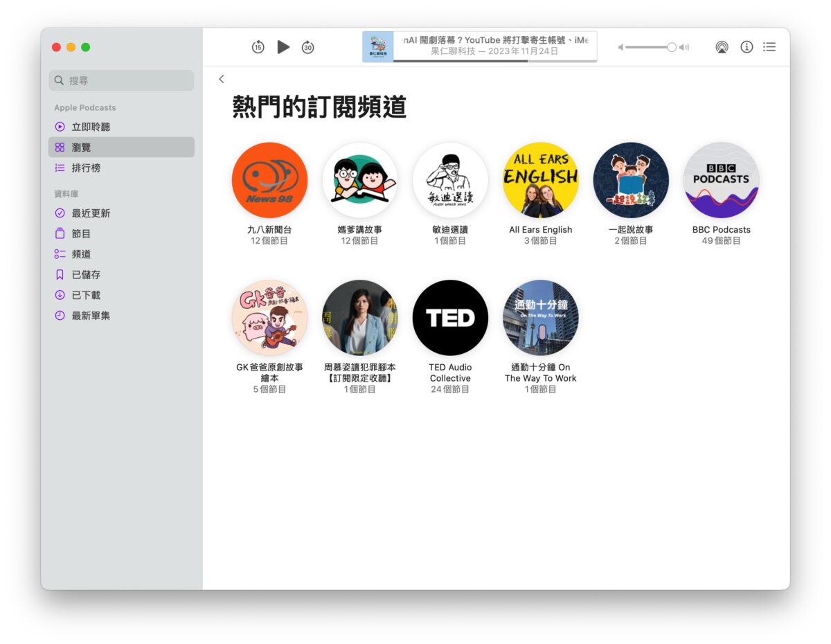The image size is (831, 644).
Task: Go back with the chevron arrow
Action: (222, 79)
